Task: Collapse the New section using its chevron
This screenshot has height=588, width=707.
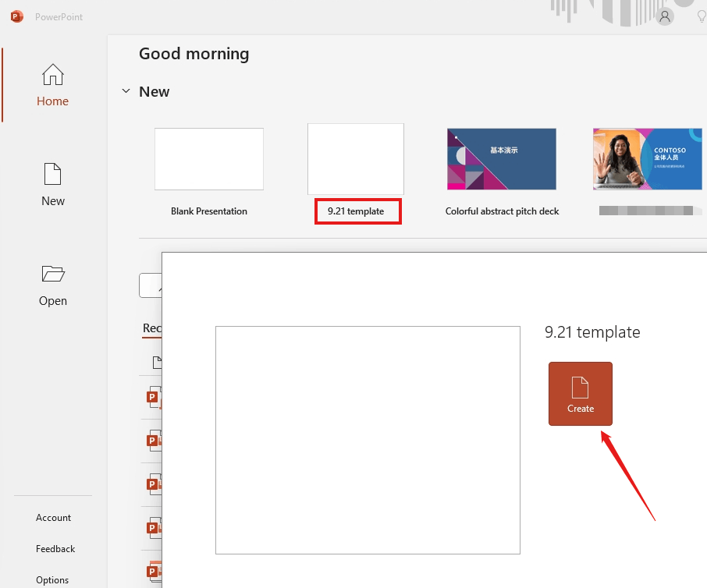Action: tap(126, 91)
